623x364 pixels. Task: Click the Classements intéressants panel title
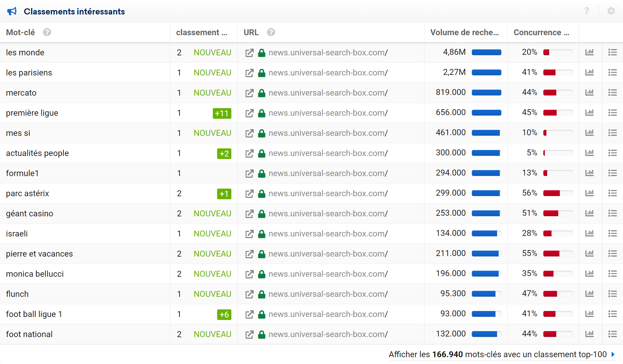tap(74, 12)
